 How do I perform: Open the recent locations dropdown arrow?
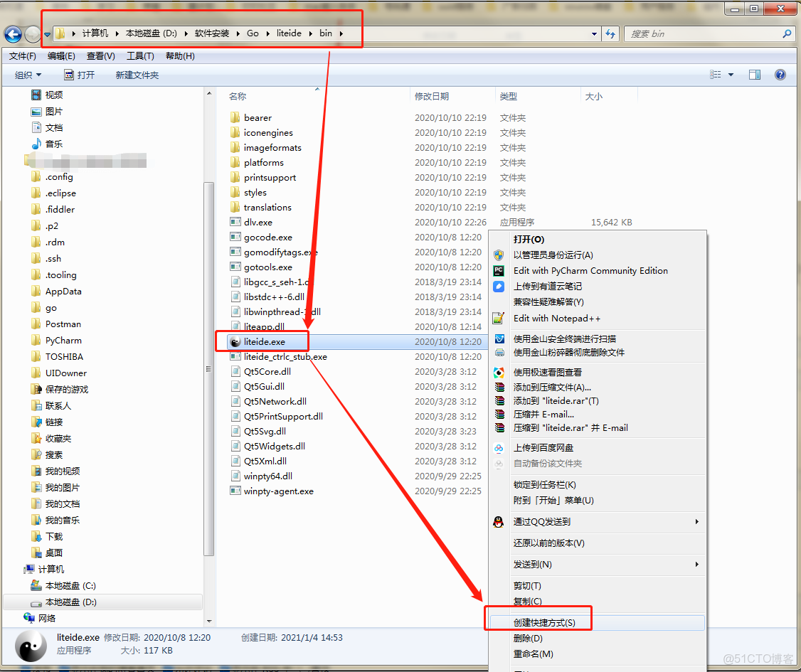tap(47, 35)
